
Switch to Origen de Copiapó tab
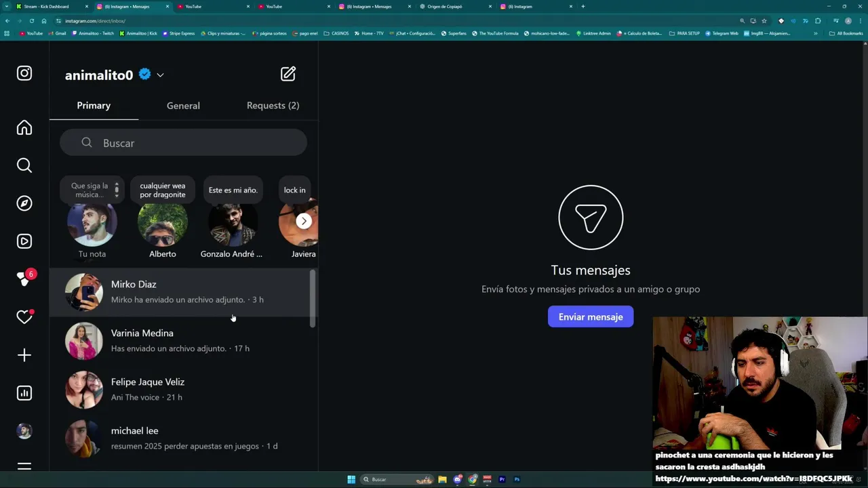pos(456,6)
